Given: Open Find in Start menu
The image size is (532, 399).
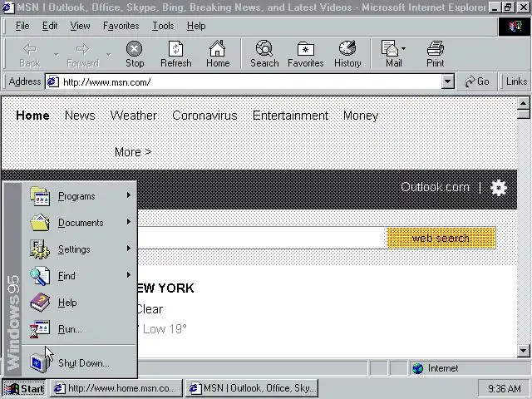Looking at the screenshot, I should [80, 275].
